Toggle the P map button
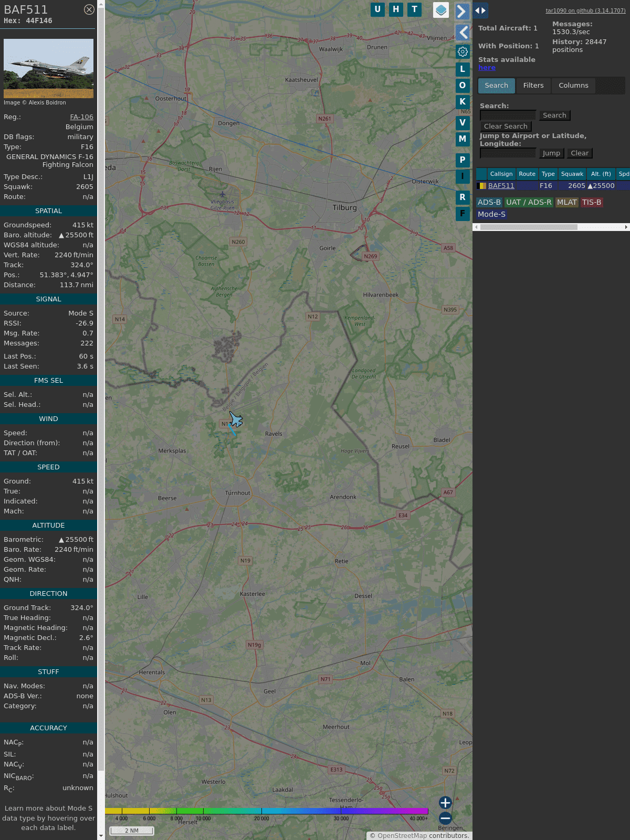 [463, 160]
